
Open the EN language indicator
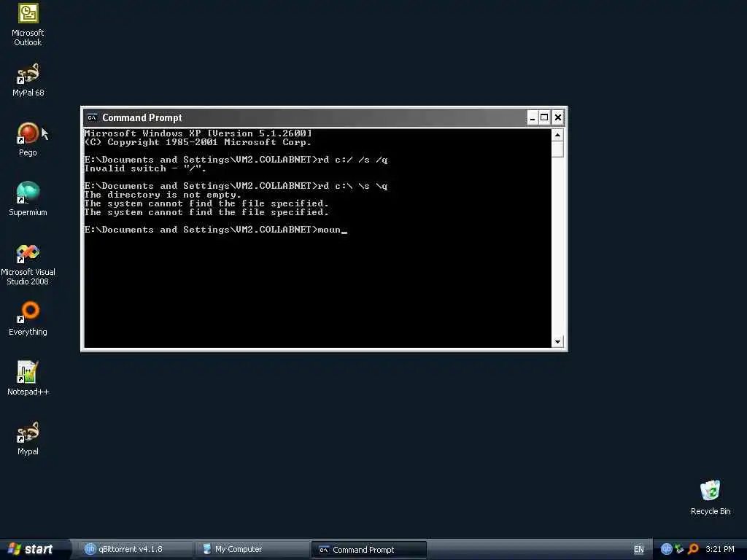(x=639, y=549)
